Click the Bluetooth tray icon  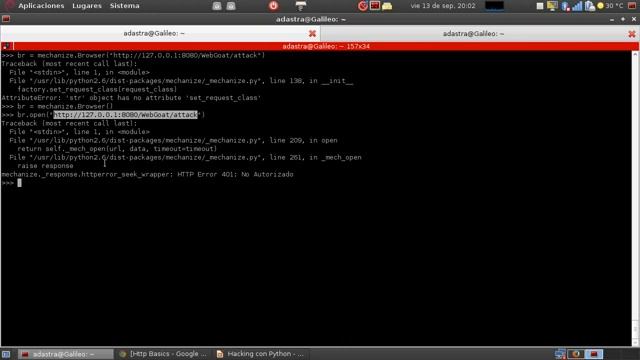click(565, 6)
